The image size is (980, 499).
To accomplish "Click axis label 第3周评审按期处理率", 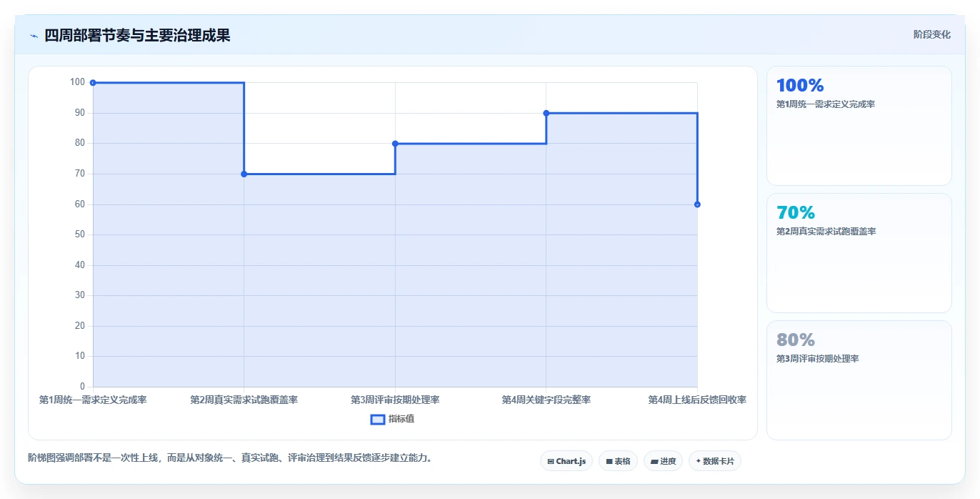I will 395,400.
